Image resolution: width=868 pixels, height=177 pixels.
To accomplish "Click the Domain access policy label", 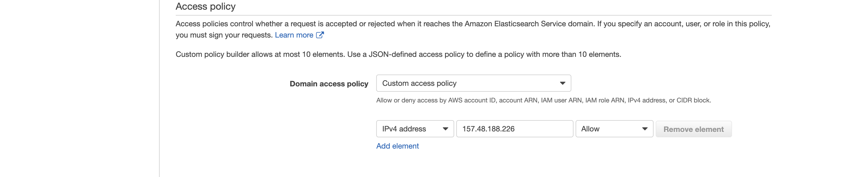I will point(329,84).
